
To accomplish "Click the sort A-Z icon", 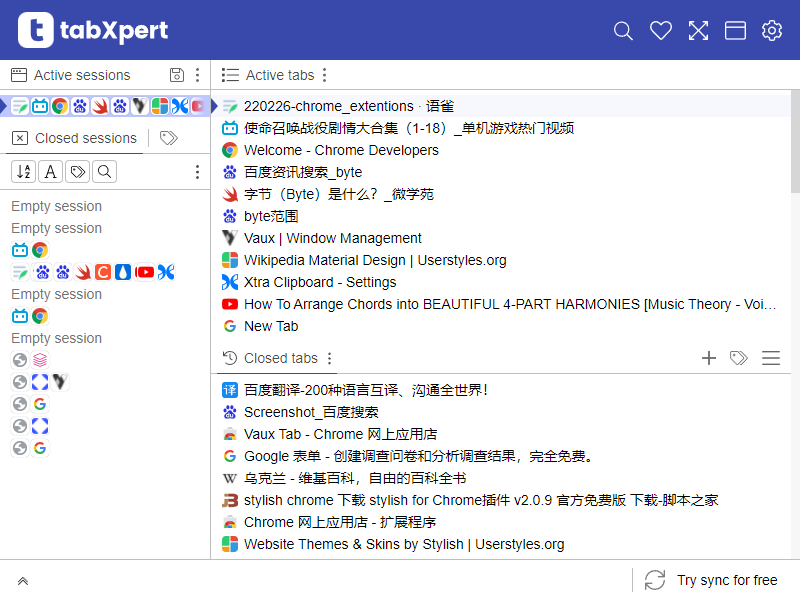I will click(23, 172).
